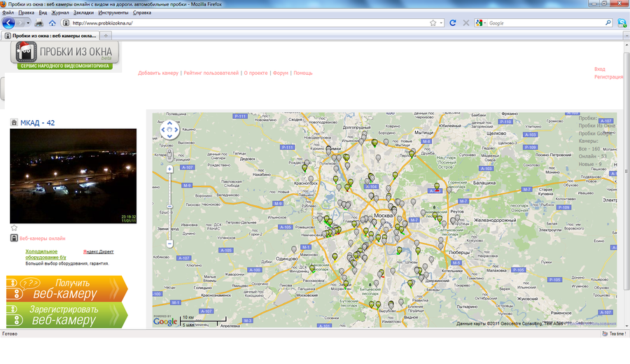Image resolution: width=630 pixels, height=364 pixels.
Task: Click the Print icon in toolbar
Action: pyautogui.click(x=39, y=23)
